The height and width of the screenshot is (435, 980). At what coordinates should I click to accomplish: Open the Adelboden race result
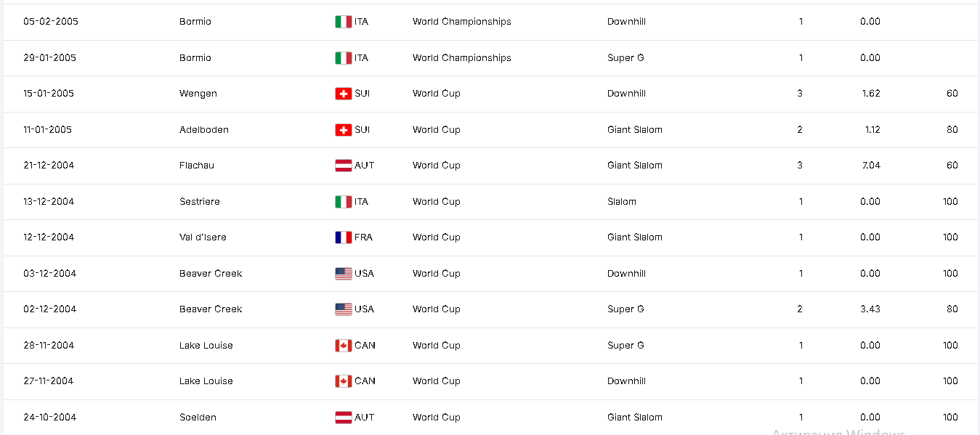(490, 130)
